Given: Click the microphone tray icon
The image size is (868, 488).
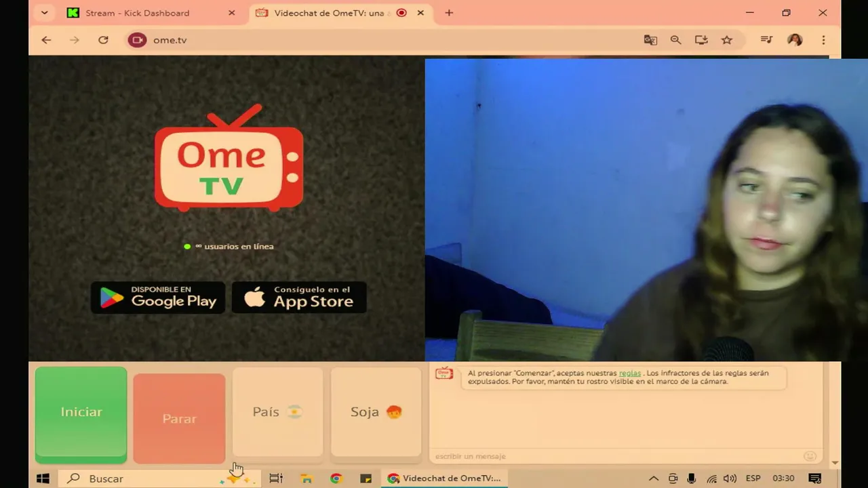Looking at the screenshot, I should tap(692, 479).
